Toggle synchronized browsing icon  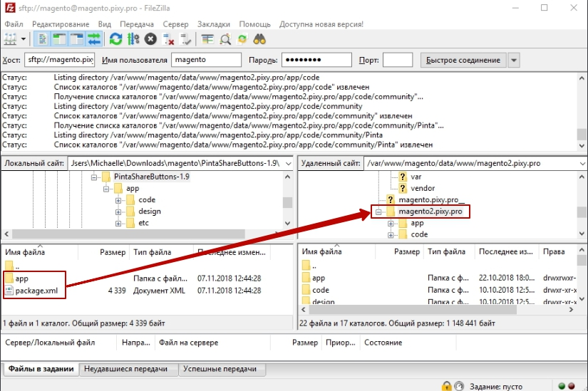(x=242, y=39)
